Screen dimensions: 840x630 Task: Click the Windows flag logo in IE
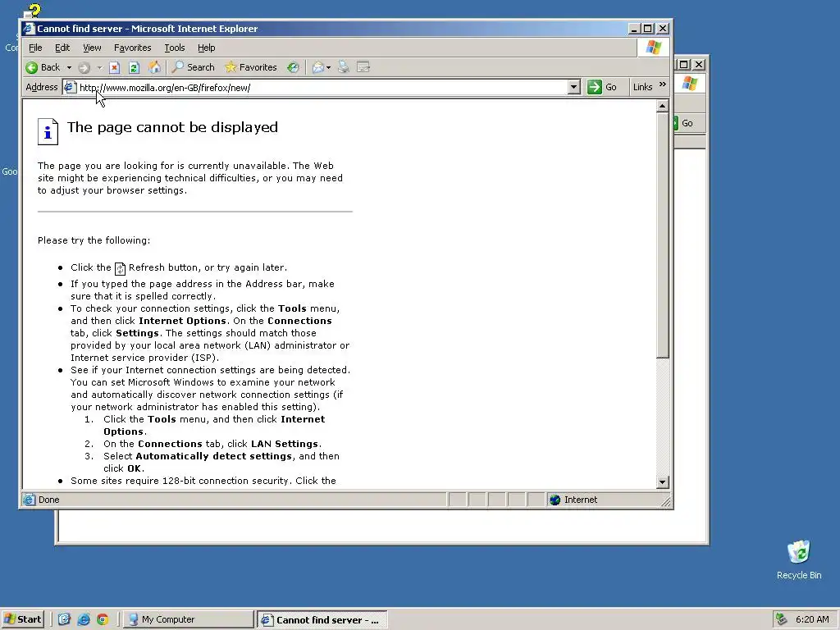(x=654, y=48)
